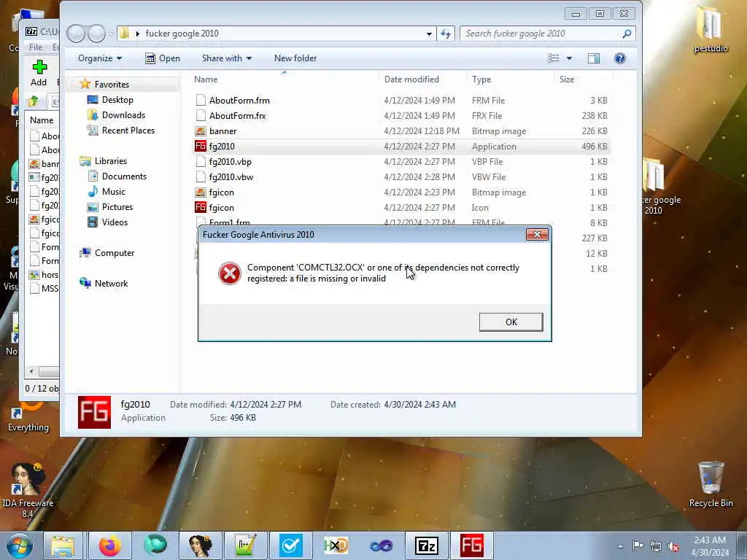Click the Explorer Forward navigation button
The image size is (747, 560).
pos(97,34)
